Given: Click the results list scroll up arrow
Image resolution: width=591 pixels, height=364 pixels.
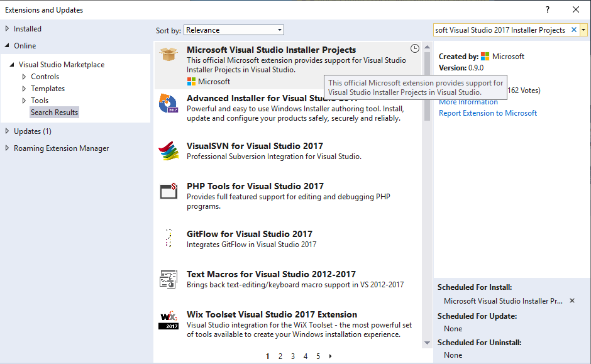Looking at the screenshot, I should [427, 47].
